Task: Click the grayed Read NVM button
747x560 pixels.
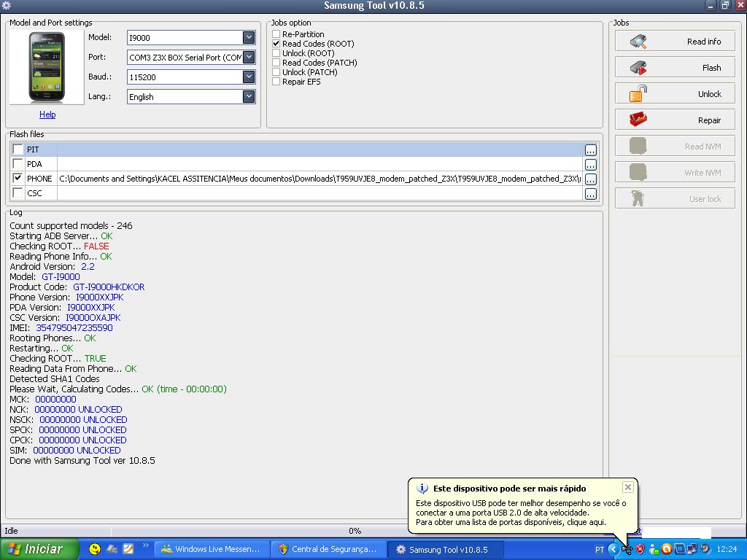Action: tap(675, 146)
